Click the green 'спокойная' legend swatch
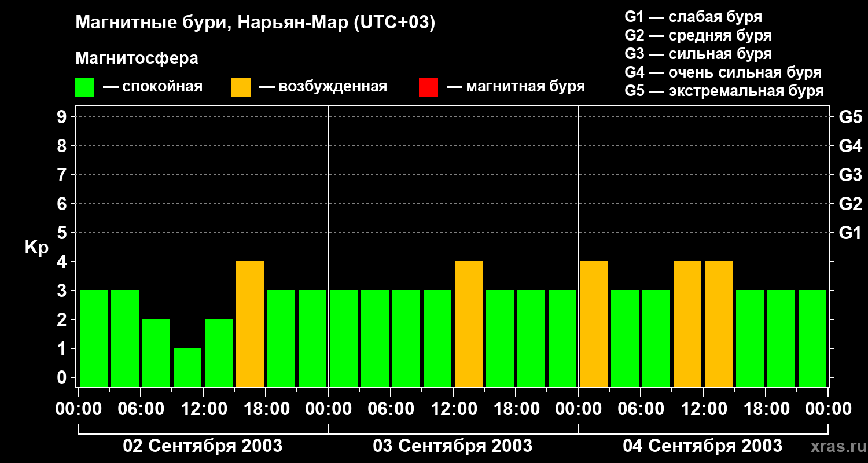The height and width of the screenshot is (463, 868). click(85, 87)
